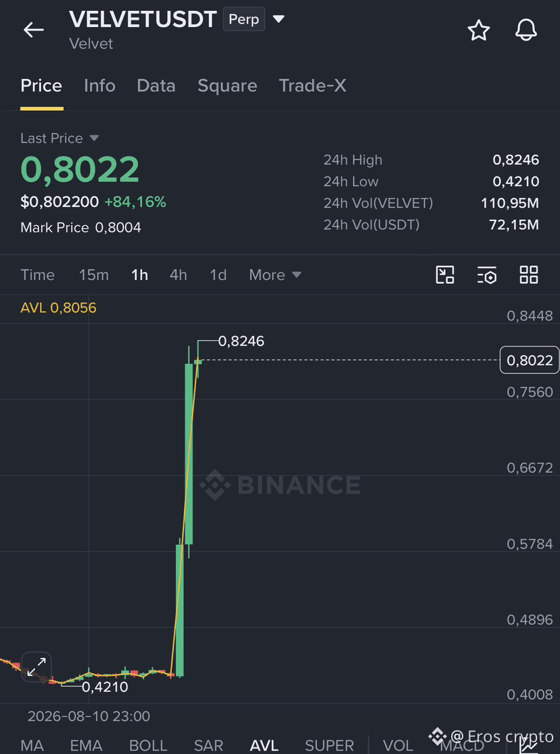Image resolution: width=560 pixels, height=754 pixels.
Task: Toggle the AVL indicator
Action: click(264, 745)
